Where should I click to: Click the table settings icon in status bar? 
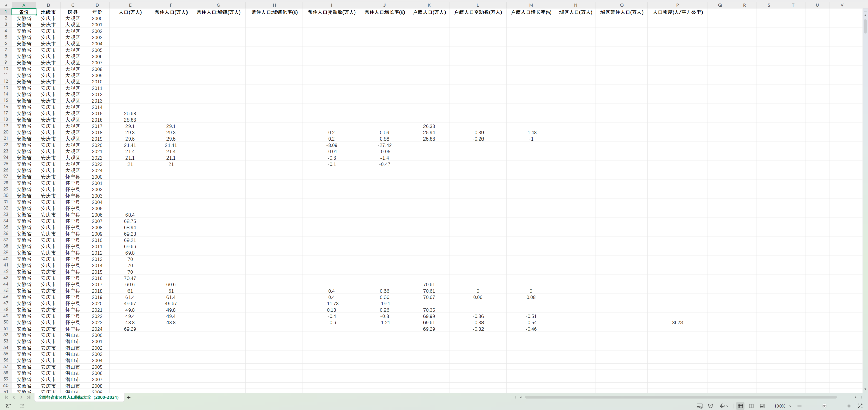pos(699,406)
